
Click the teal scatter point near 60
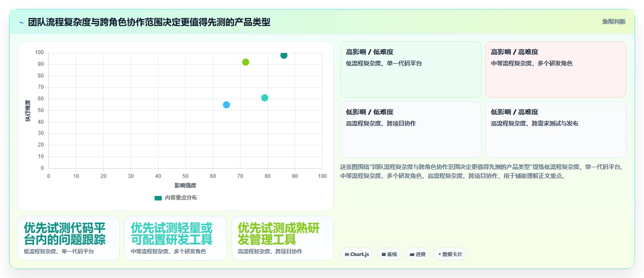(265, 98)
